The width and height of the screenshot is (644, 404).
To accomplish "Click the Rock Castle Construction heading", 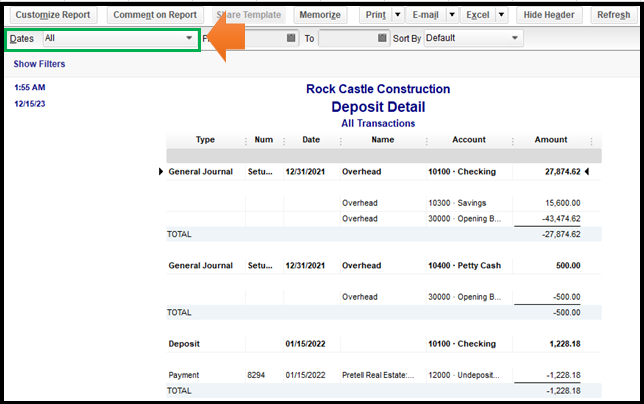I will pos(378,89).
